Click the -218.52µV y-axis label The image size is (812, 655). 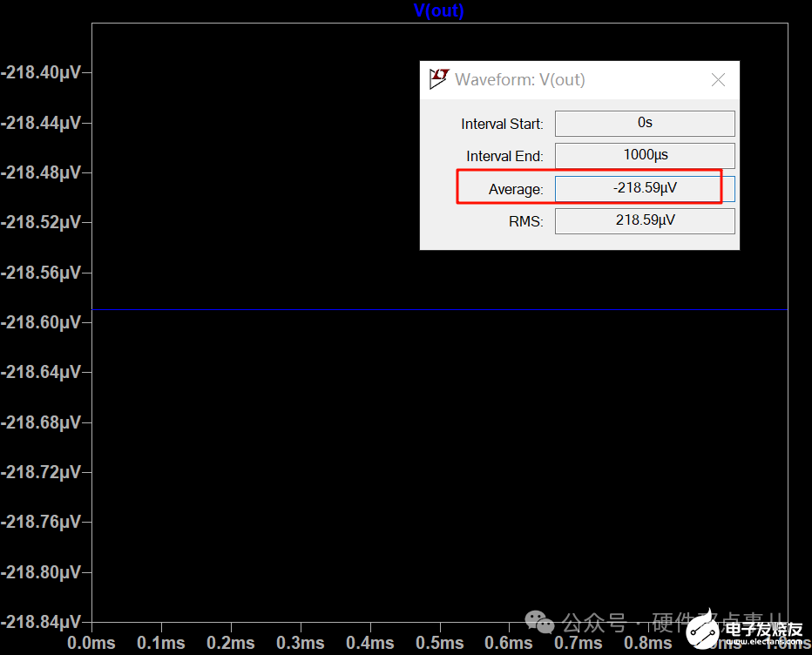[x=41, y=223]
